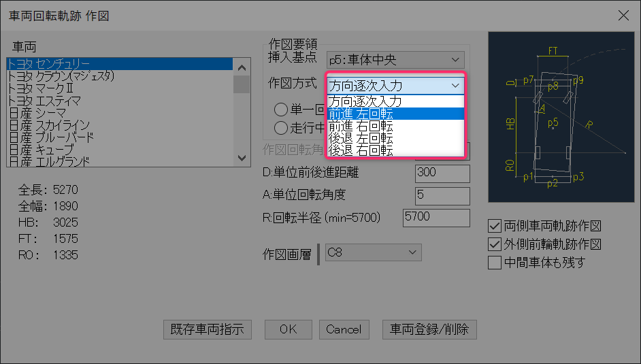Screen dimensions: 641x364
Task: Click the vehicle diagram preview image
Action: (561, 117)
